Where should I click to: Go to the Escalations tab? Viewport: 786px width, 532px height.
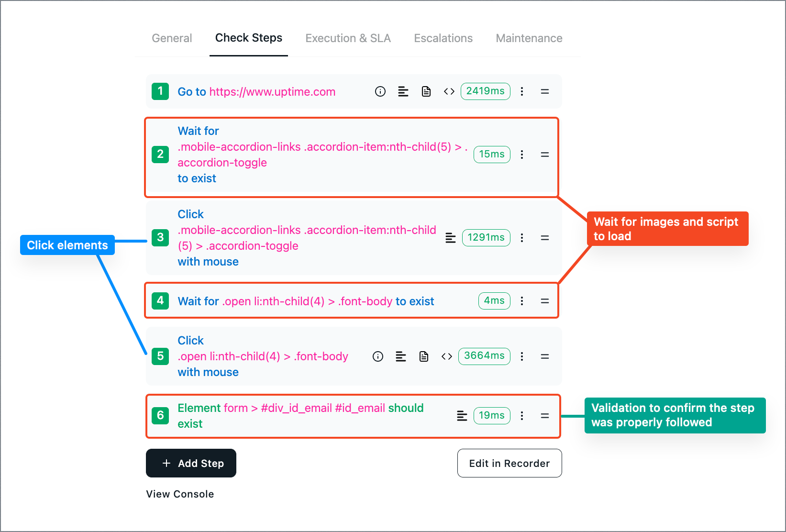(x=443, y=38)
